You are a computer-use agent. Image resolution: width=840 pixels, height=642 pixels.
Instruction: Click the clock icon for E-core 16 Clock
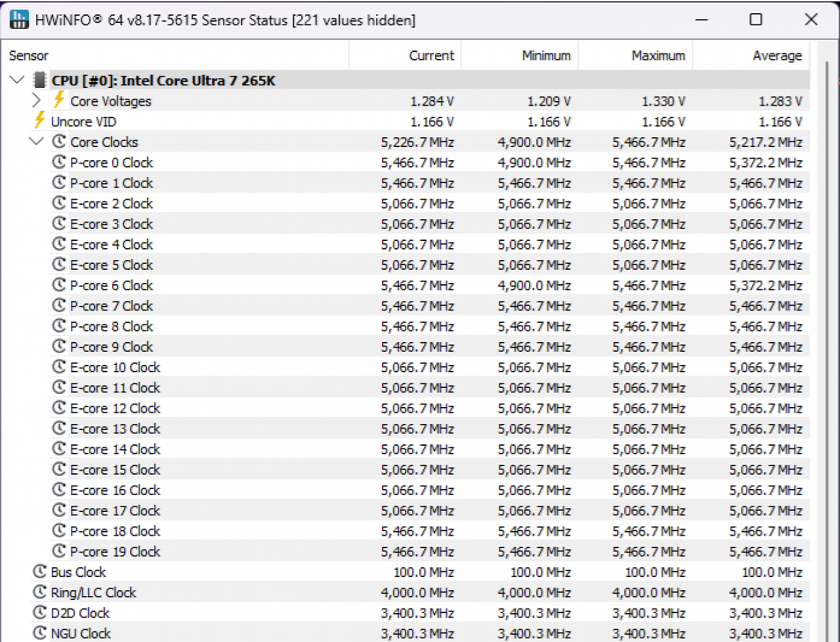tap(59, 490)
